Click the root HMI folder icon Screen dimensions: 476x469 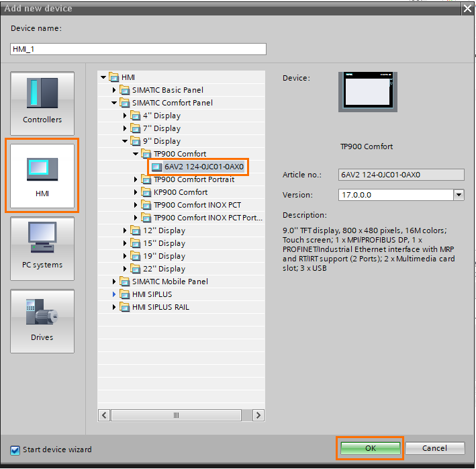point(114,77)
